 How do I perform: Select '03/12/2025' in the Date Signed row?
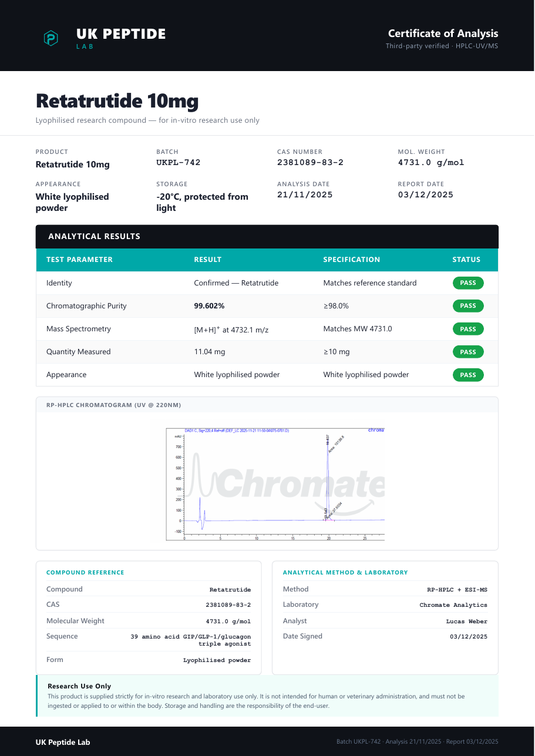click(x=469, y=637)
